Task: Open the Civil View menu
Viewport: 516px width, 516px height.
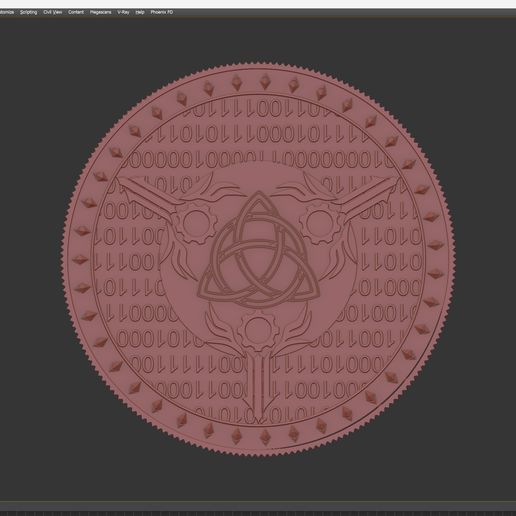Action: [x=53, y=12]
